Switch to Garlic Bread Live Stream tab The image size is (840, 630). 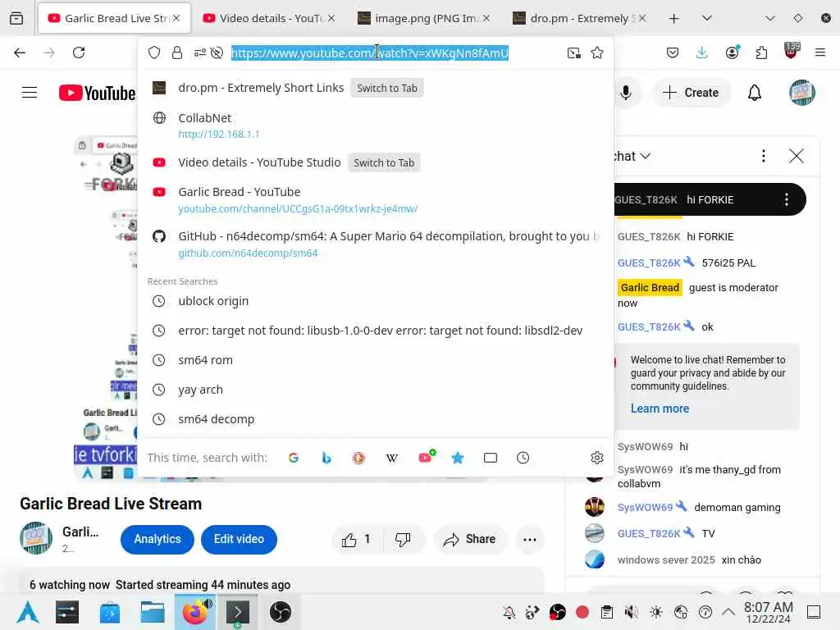click(x=114, y=18)
